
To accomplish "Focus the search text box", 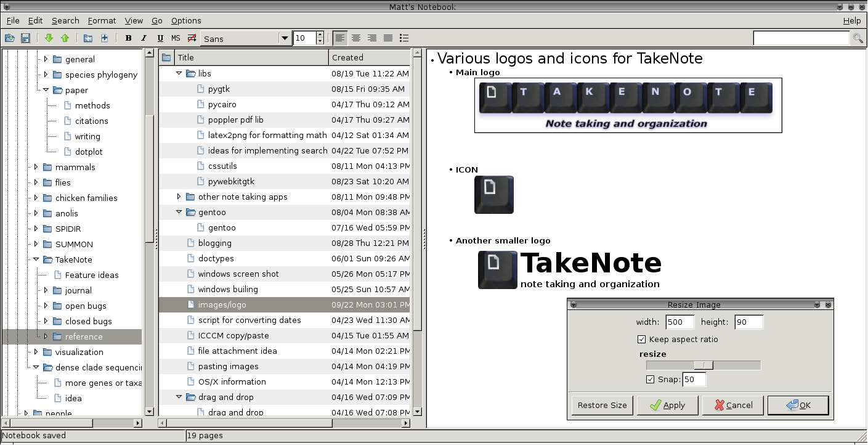I will [802, 38].
